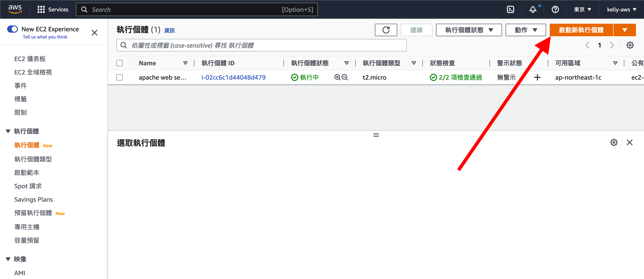Go to 限制 in sidebar
This screenshot has height=279, width=644.
point(21,113)
